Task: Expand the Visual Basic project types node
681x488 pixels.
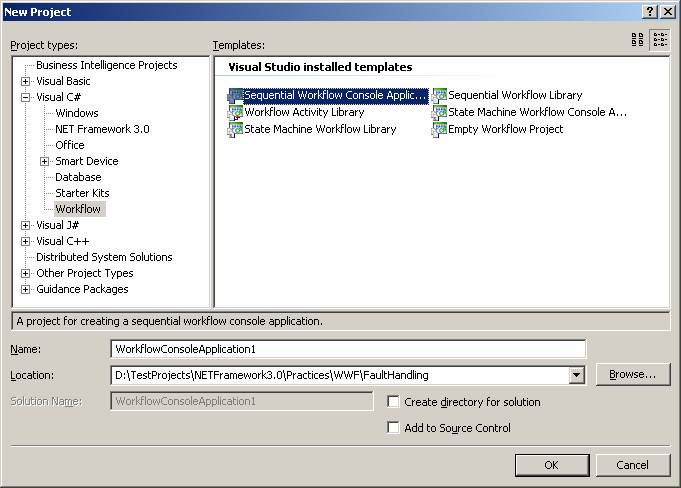Action: click(26, 81)
